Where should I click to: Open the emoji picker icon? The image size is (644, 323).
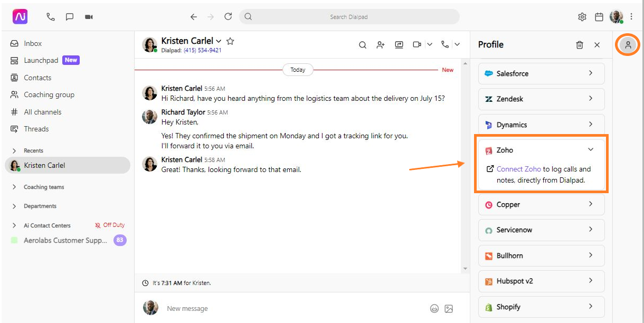tap(434, 309)
